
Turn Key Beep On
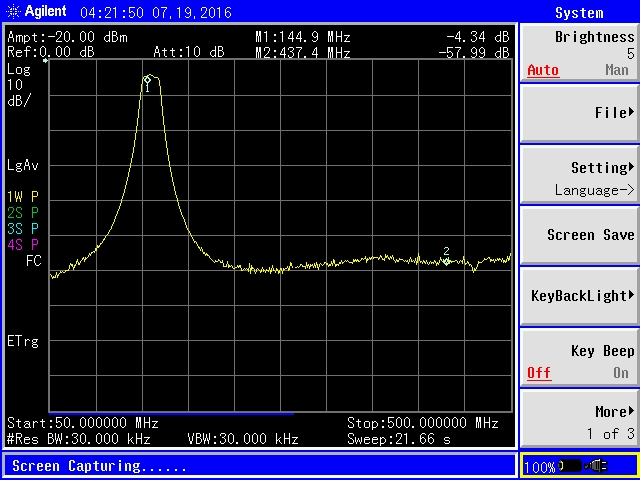pyautogui.click(x=620, y=373)
